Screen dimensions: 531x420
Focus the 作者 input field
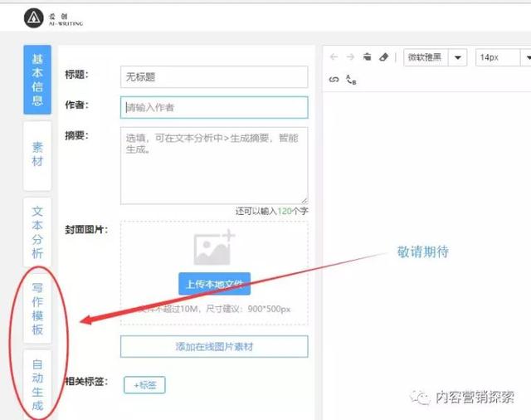pyautogui.click(x=214, y=107)
